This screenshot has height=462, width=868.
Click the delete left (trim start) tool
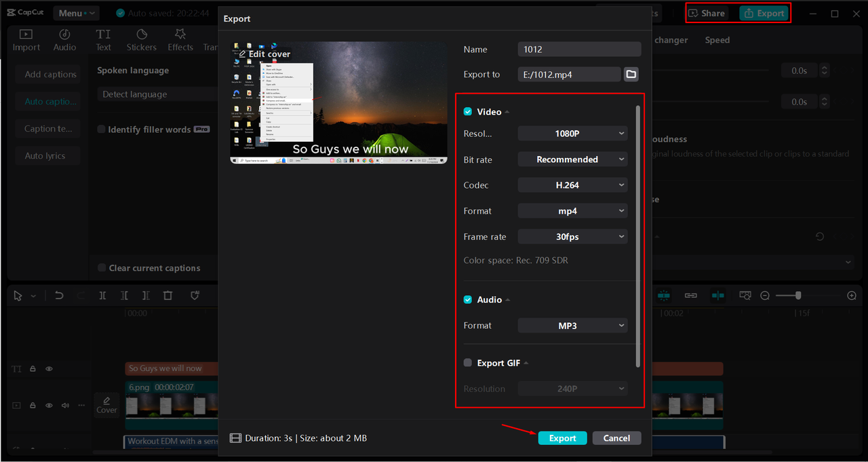tap(124, 296)
